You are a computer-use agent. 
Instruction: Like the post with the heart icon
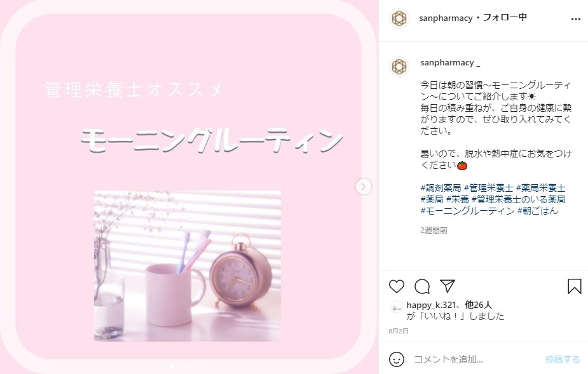click(397, 286)
